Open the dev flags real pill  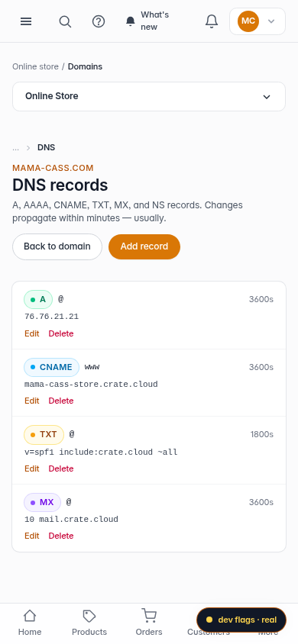(241, 620)
